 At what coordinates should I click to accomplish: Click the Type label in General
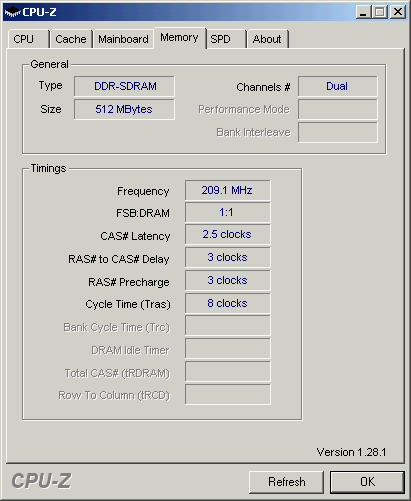[50, 86]
